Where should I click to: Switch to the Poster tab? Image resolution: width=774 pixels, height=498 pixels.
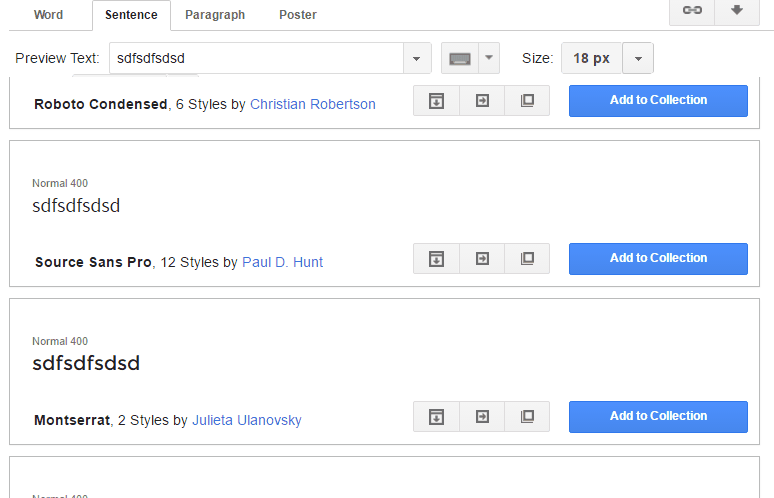tap(298, 15)
